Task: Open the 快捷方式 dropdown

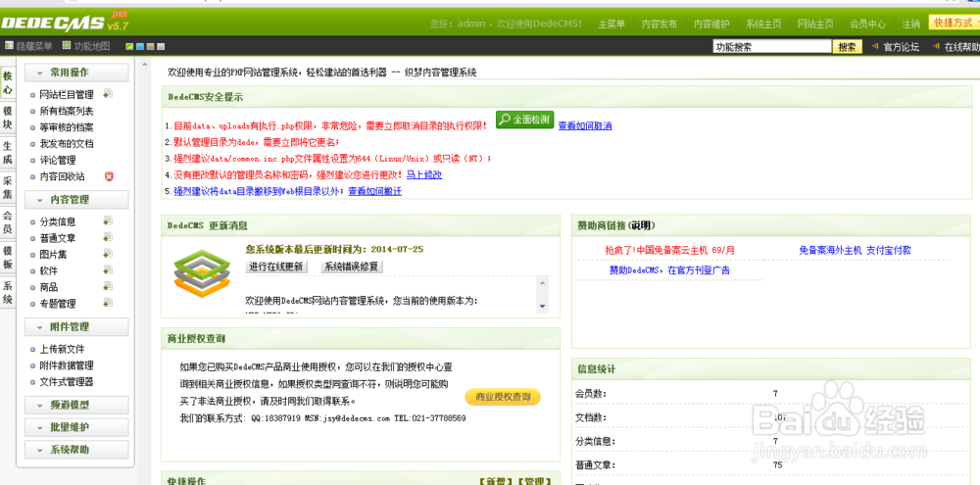Action: (954, 23)
